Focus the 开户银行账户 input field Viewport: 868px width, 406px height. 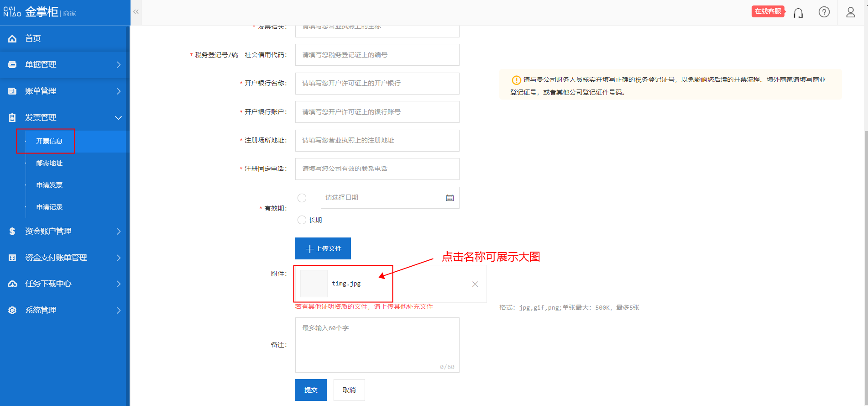click(x=377, y=112)
